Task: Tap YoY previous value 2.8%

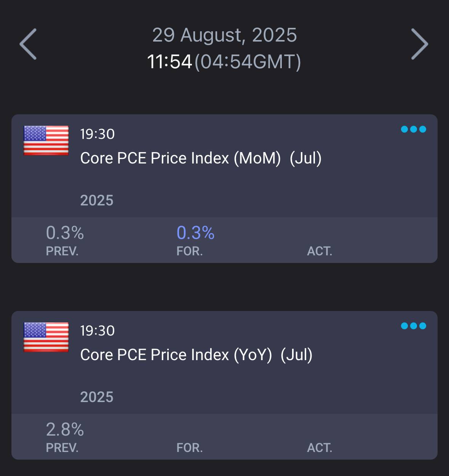Action: pyautogui.click(x=65, y=430)
